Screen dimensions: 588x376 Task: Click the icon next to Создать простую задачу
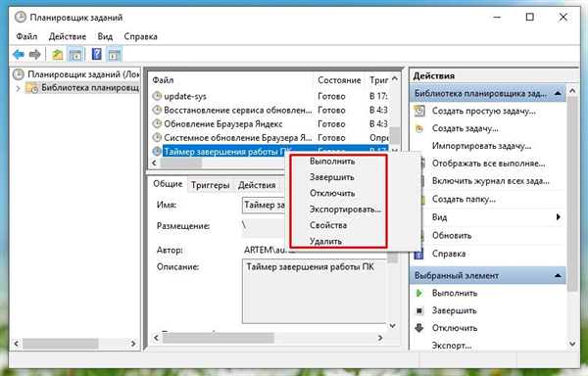(x=419, y=111)
